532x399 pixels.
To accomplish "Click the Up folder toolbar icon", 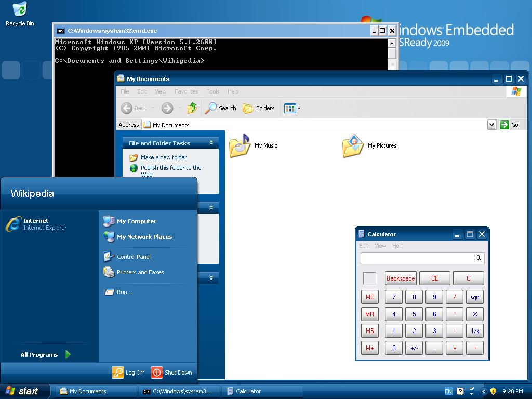I will pyautogui.click(x=192, y=108).
